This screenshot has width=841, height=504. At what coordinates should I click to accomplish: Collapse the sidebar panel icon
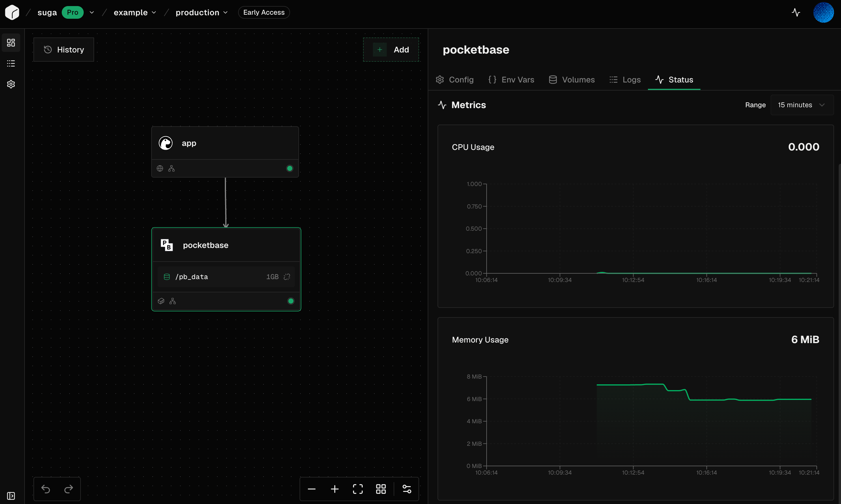pos(11,496)
